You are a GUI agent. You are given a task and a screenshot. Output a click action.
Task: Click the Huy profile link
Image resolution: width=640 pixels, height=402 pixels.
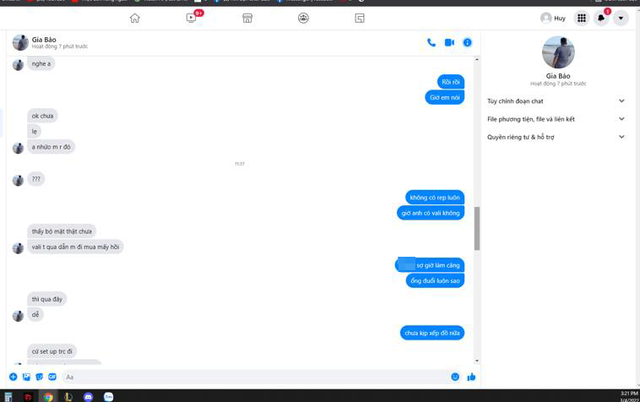click(x=553, y=18)
